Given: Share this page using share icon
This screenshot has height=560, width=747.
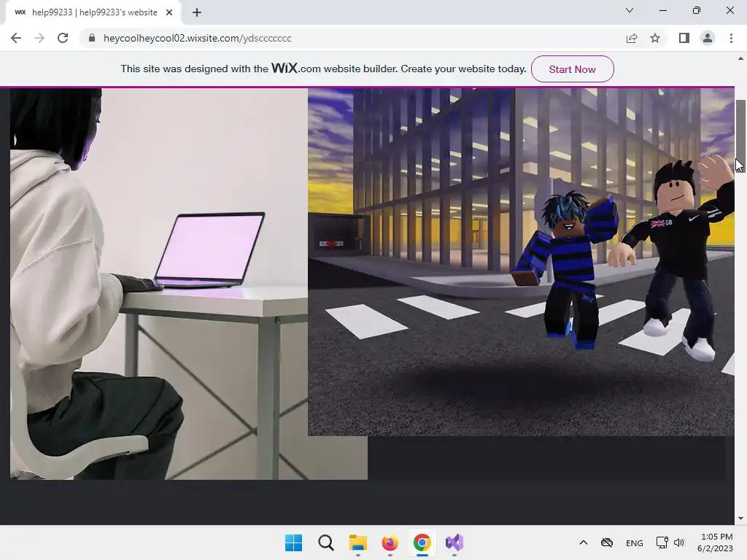Looking at the screenshot, I should [x=632, y=38].
